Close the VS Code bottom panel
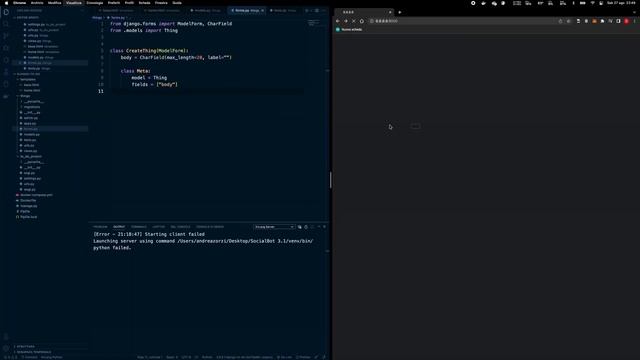The image size is (640, 360). tap(324, 227)
